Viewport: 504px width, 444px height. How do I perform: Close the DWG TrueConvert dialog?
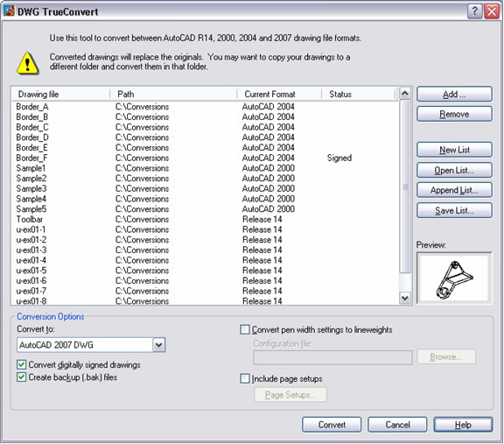[492, 11]
